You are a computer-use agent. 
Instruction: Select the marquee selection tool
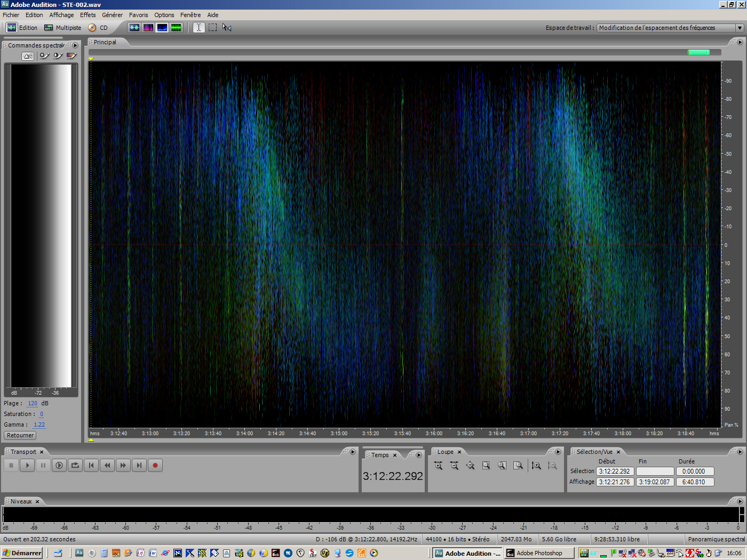(x=213, y=28)
